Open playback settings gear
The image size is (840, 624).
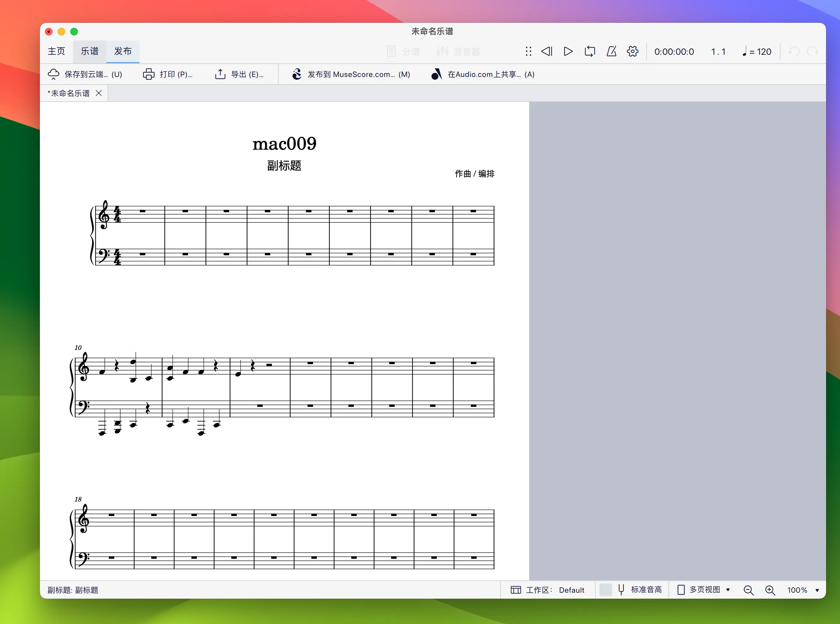point(633,51)
